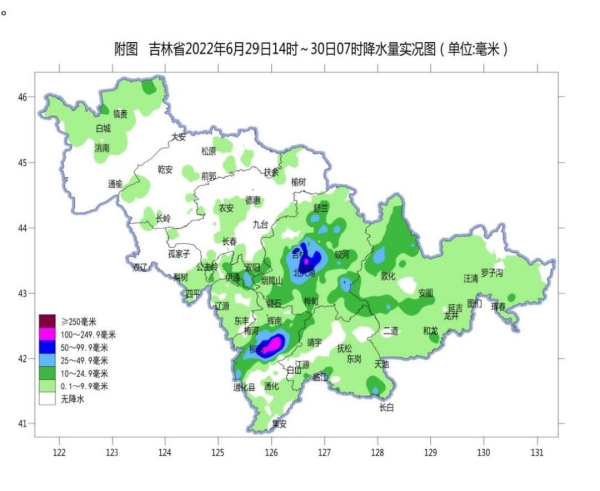Image resolution: width=600 pixels, height=491 pixels.
Task: Select the 珲春 label on the map
Action: [x=497, y=307]
